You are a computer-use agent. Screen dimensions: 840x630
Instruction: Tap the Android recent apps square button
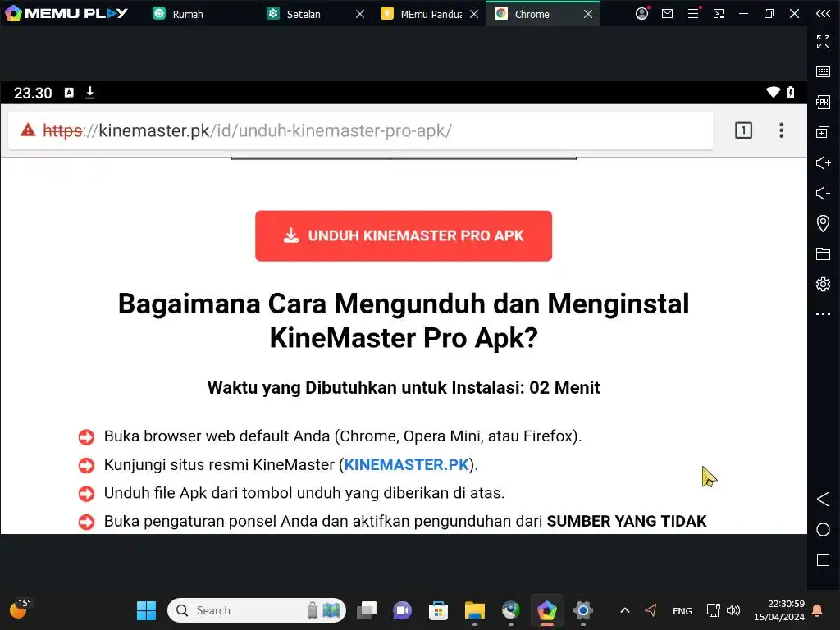click(x=823, y=559)
